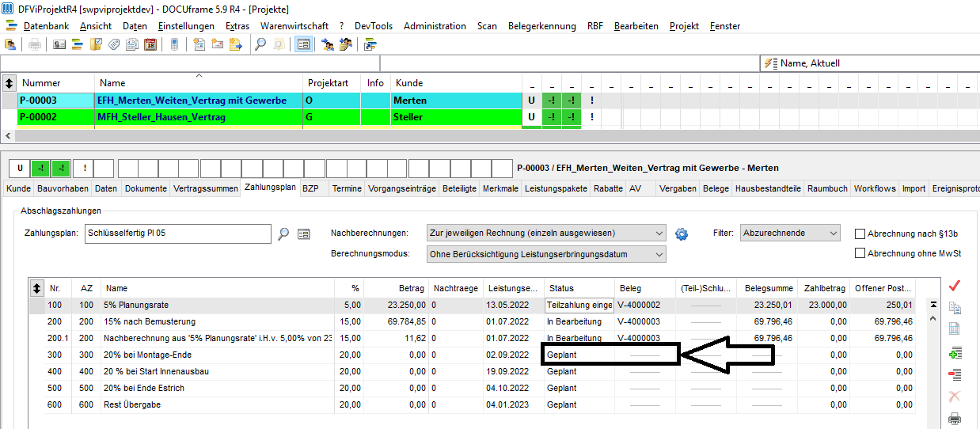Open the Warenwirtschaft menu
Viewport: 980px width, 429px height.
click(294, 26)
